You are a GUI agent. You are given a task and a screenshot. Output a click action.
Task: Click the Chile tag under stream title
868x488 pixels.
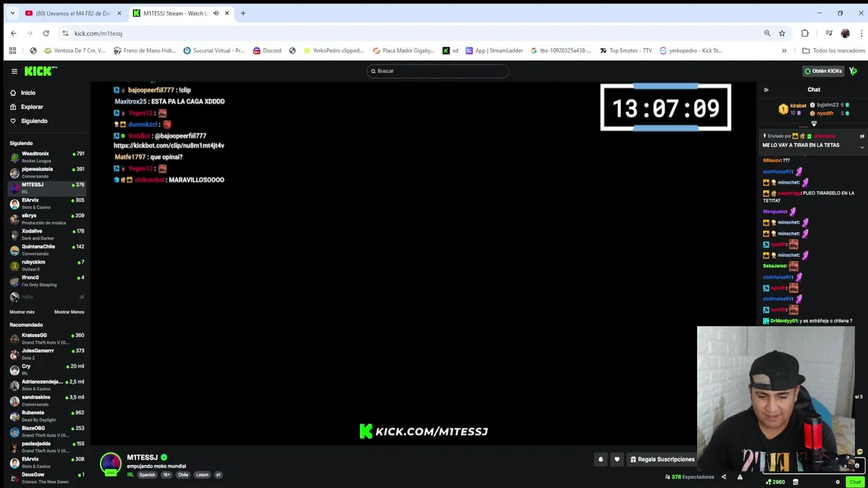[x=183, y=475]
